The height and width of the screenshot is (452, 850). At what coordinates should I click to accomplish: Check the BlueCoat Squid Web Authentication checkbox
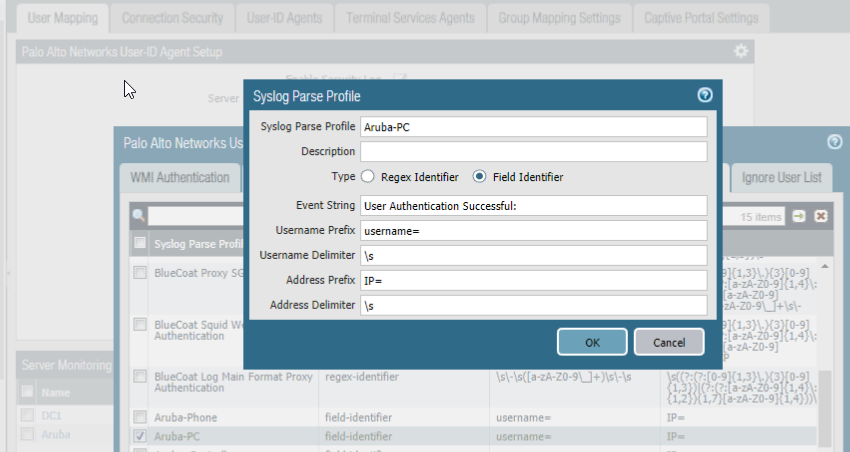(140, 325)
